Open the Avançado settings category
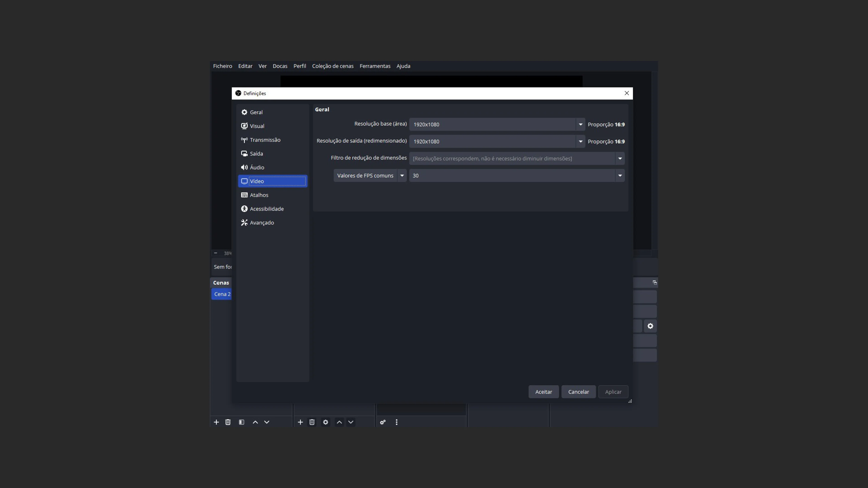Viewport: 868px width, 488px height. click(273, 223)
